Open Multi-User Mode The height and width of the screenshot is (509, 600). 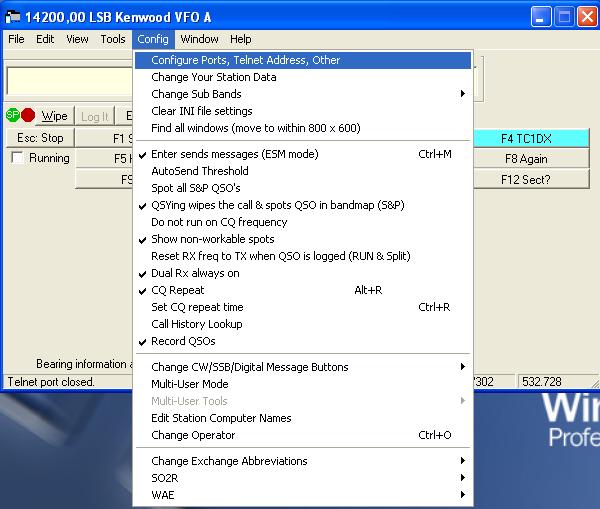(x=303, y=384)
